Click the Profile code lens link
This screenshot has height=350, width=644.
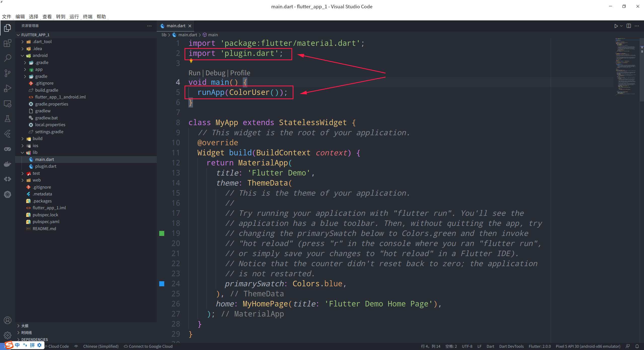coord(240,73)
